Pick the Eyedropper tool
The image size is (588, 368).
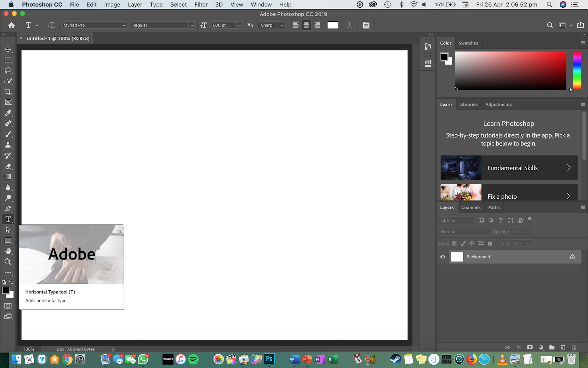pos(8,113)
